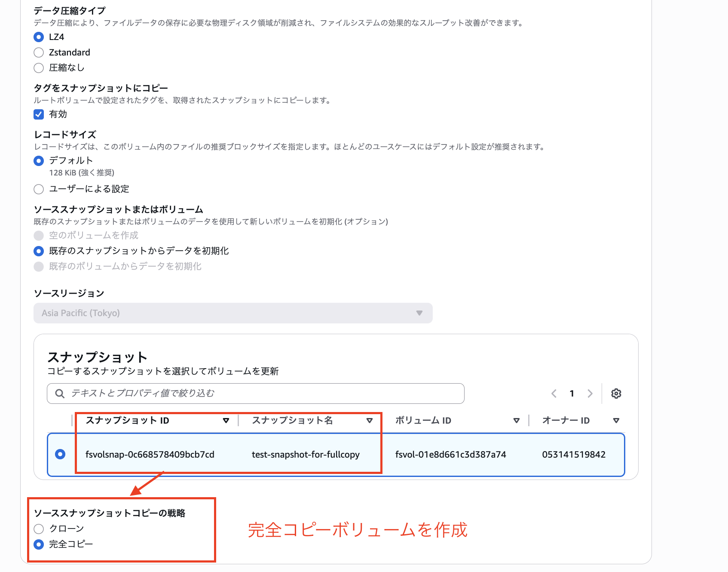
Task: Choose 空のボリュームを作成 option
Action: [39, 236]
